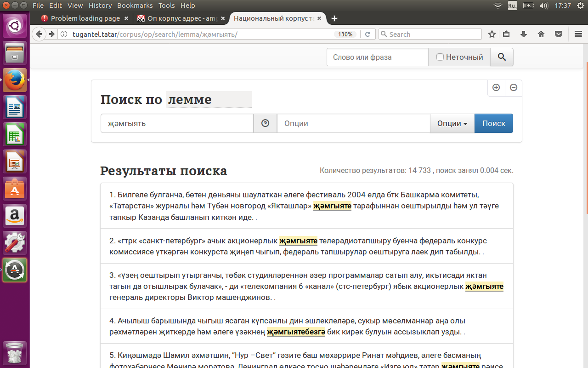Screen dimensions: 588x368
Task: Open the site info dropdown in address bar
Action: [x=63, y=34]
